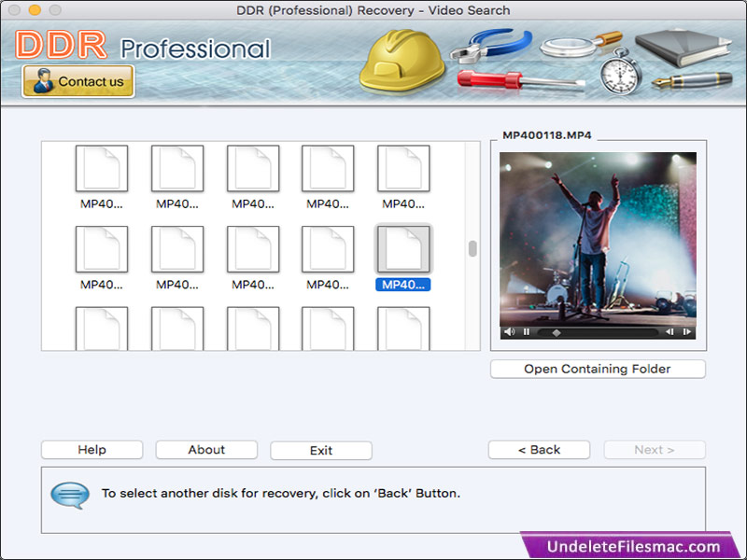Step forward one frame in preview

point(687,331)
